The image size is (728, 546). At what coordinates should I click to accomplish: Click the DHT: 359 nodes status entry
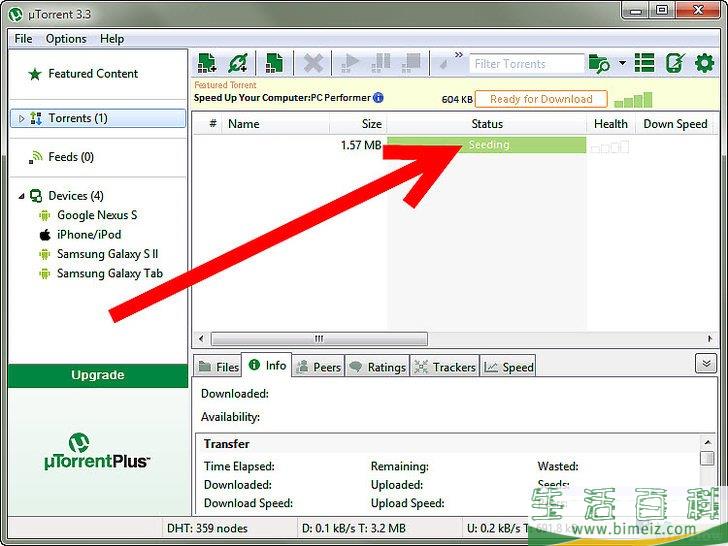pyautogui.click(x=207, y=528)
